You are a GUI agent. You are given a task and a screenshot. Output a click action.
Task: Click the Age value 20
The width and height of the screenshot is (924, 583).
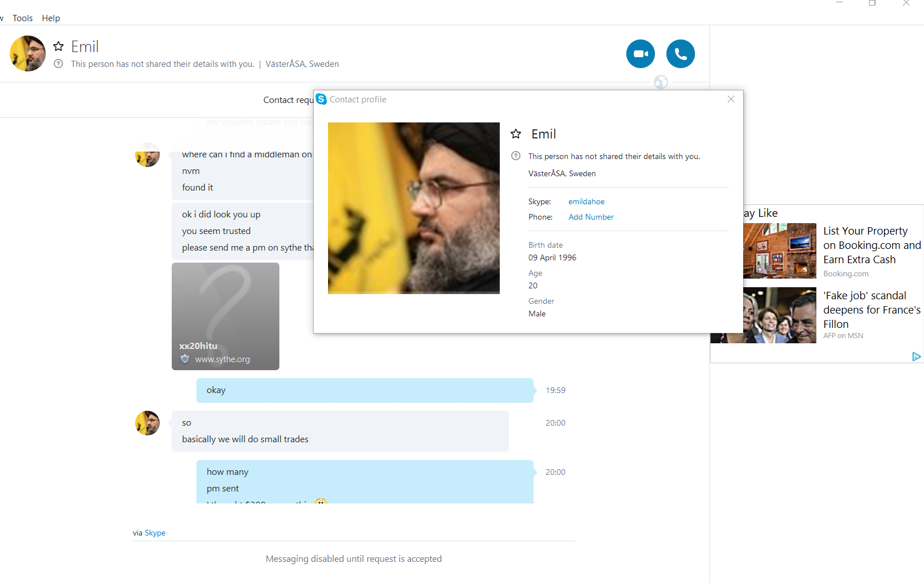(533, 285)
